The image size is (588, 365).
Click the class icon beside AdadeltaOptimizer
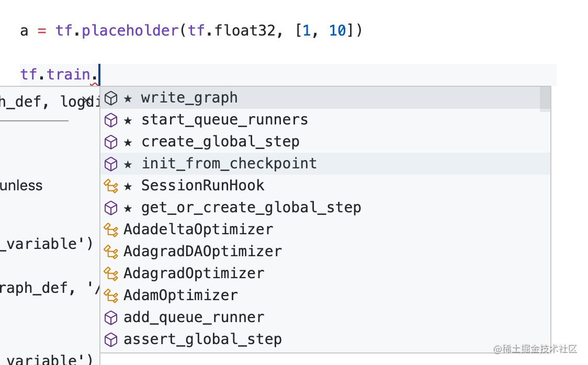[111, 230]
